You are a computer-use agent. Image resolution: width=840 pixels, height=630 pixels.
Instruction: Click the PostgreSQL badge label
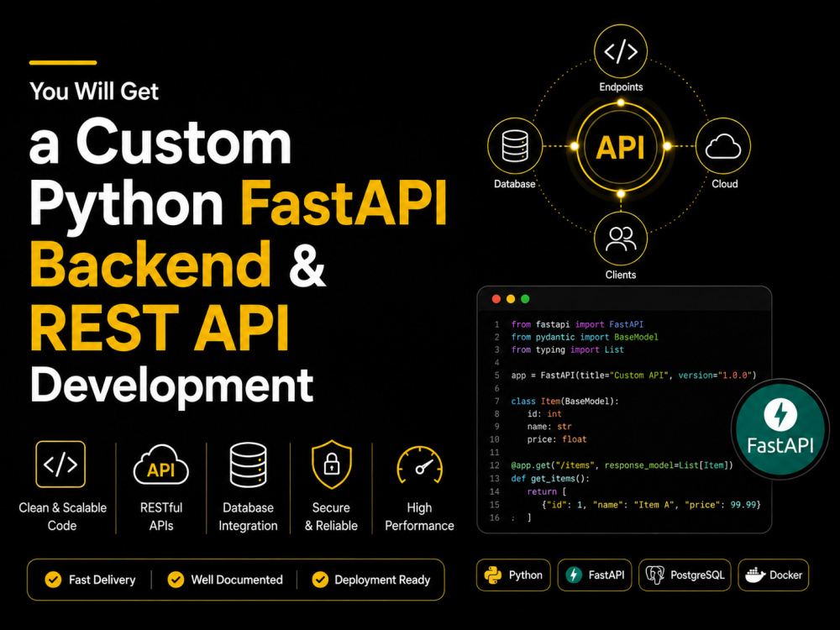pyautogui.click(x=697, y=575)
